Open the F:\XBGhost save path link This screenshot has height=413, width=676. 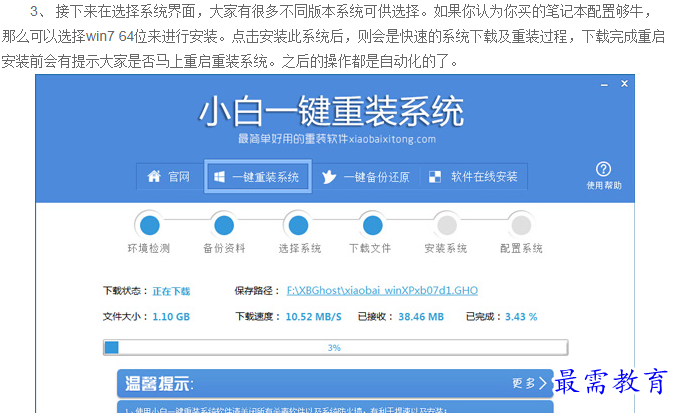(x=382, y=291)
